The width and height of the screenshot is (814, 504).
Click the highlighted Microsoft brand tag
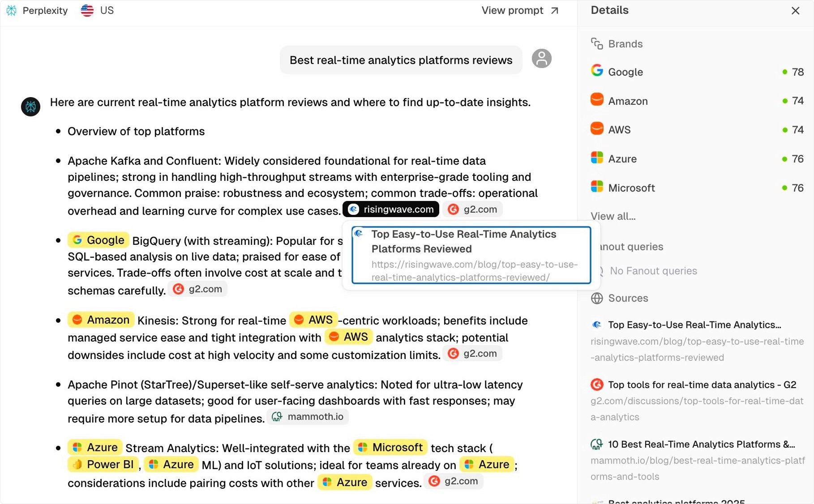pyautogui.click(x=390, y=447)
